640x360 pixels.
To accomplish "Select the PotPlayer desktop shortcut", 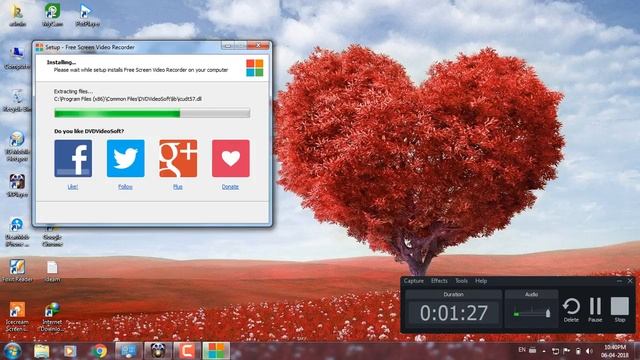I will [87, 15].
